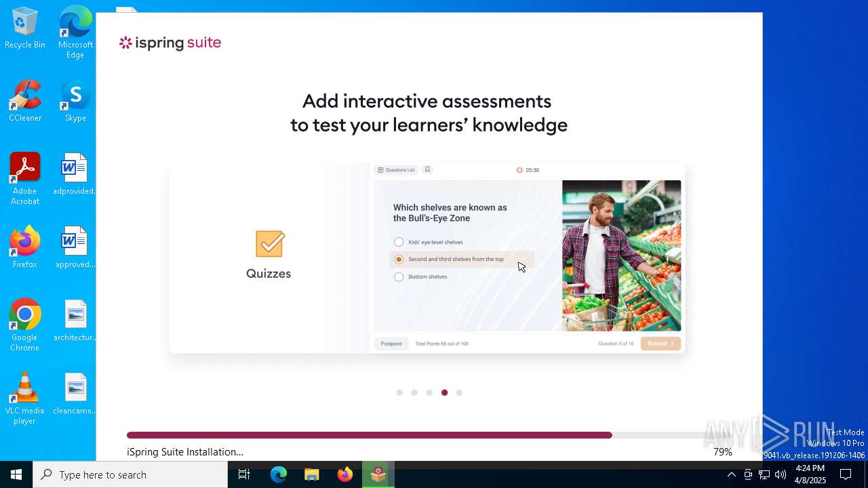Open Edge from the taskbar
868x488 pixels.
[x=279, y=474]
